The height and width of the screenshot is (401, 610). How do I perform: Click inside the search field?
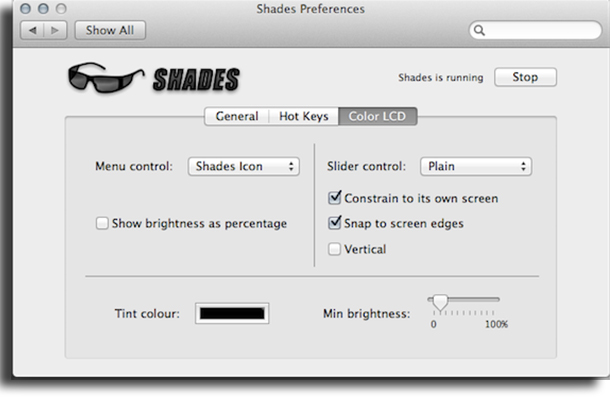(x=535, y=30)
